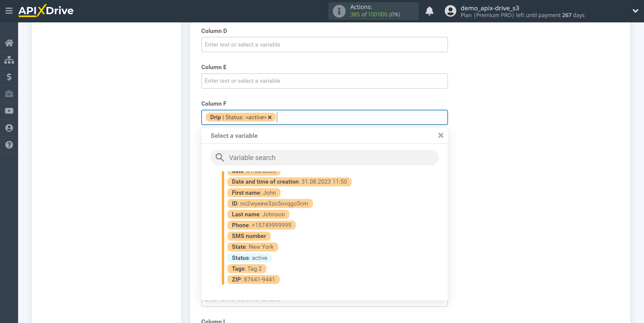Open the user profile sidebar icon
This screenshot has height=323, width=644.
pyautogui.click(x=9, y=128)
